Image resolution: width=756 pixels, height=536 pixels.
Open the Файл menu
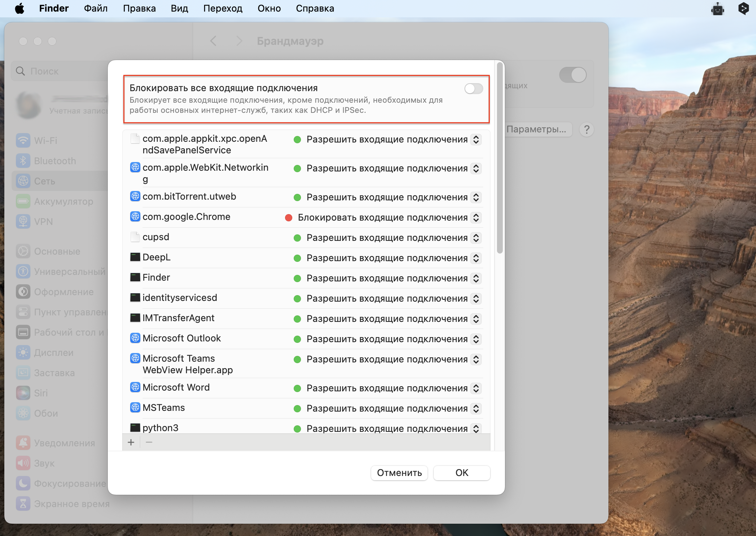point(95,8)
